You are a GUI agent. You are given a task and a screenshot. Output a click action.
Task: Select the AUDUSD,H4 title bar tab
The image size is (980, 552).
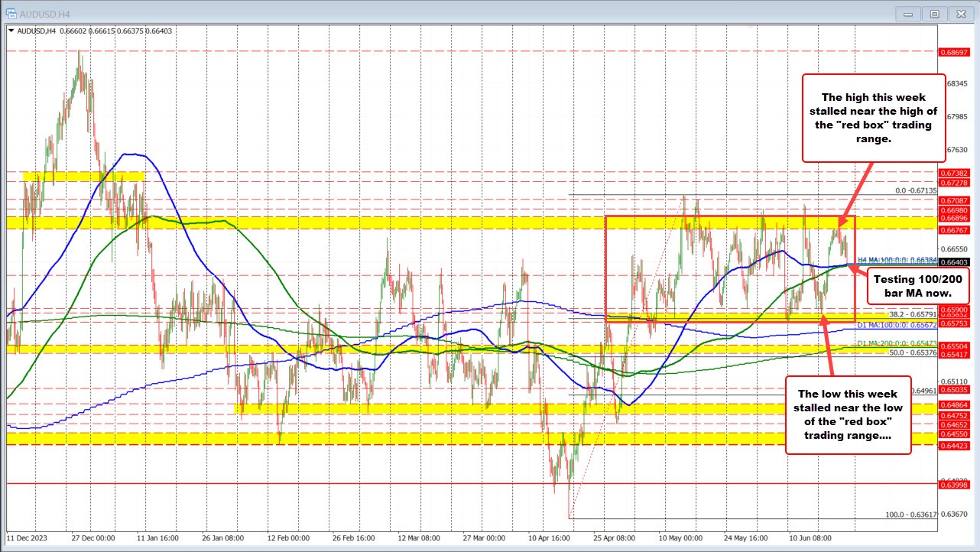46,13
